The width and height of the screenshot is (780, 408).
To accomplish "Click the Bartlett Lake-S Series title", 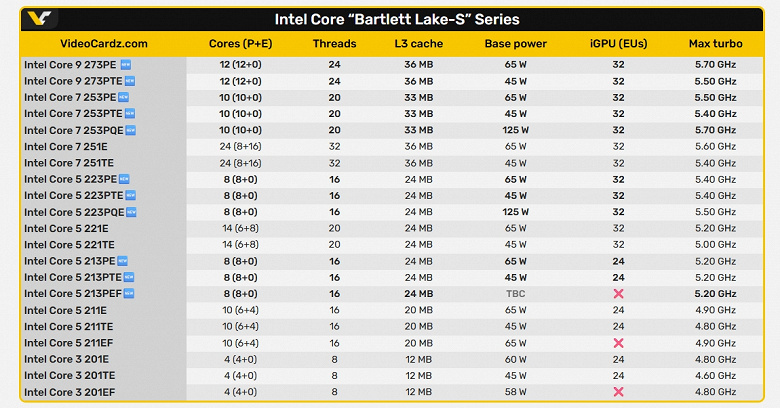I will pyautogui.click(x=397, y=19).
